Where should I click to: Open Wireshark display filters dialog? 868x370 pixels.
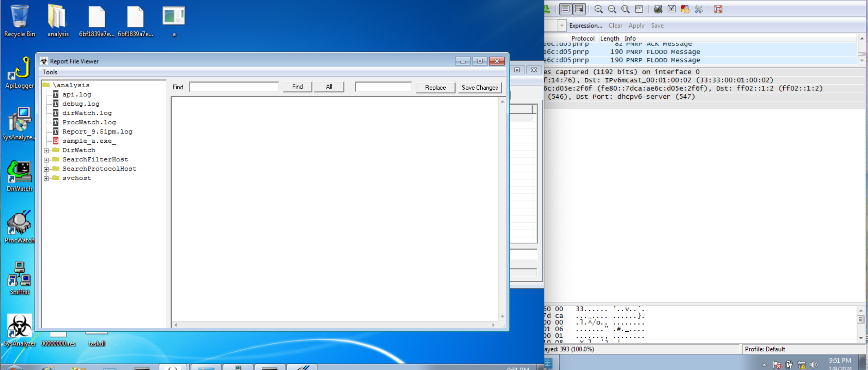(672, 9)
